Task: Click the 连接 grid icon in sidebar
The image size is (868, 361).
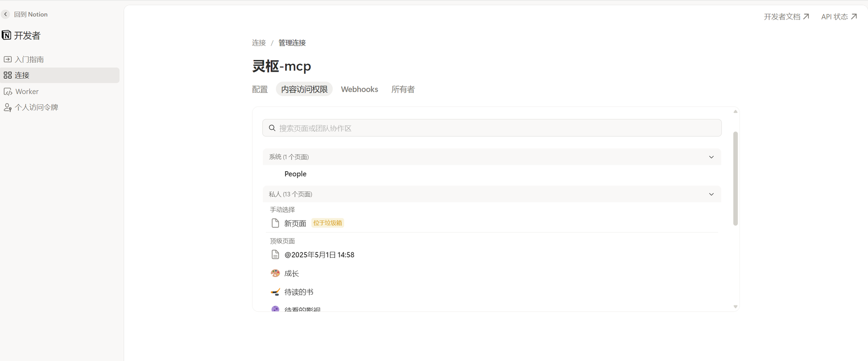Action: tap(7, 75)
